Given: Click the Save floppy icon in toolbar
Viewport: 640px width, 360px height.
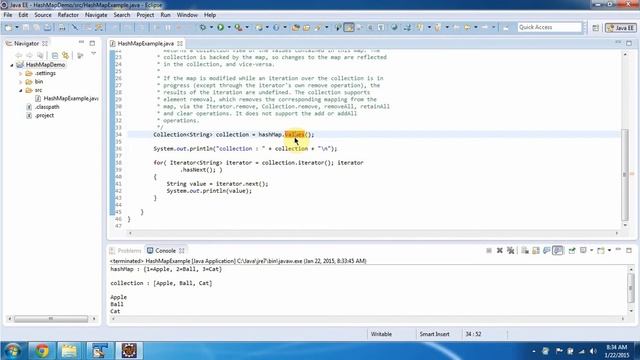Looking at the screenshot, I should [26, 27].
